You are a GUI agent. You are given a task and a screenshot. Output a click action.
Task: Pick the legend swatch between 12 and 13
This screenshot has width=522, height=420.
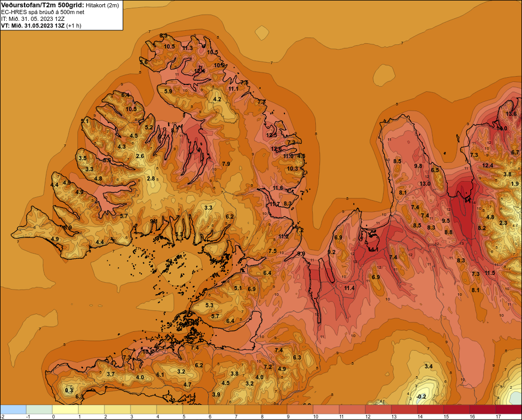tap(378, 410)
